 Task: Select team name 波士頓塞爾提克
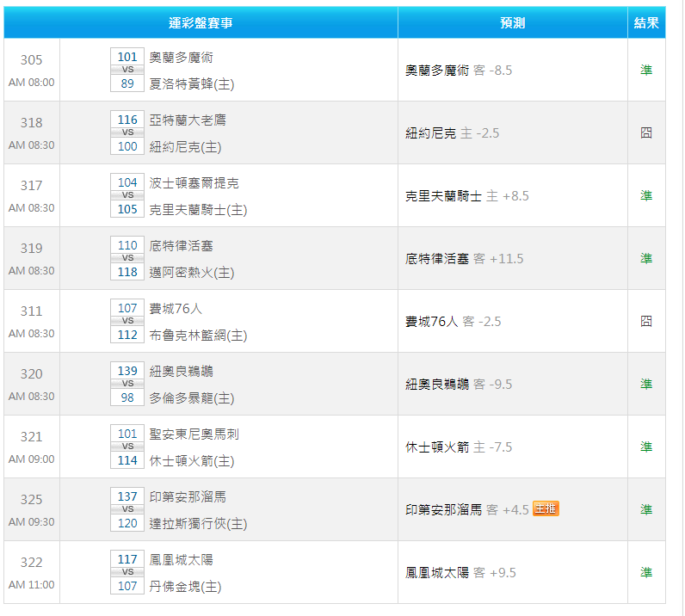(x=194, y=183)
